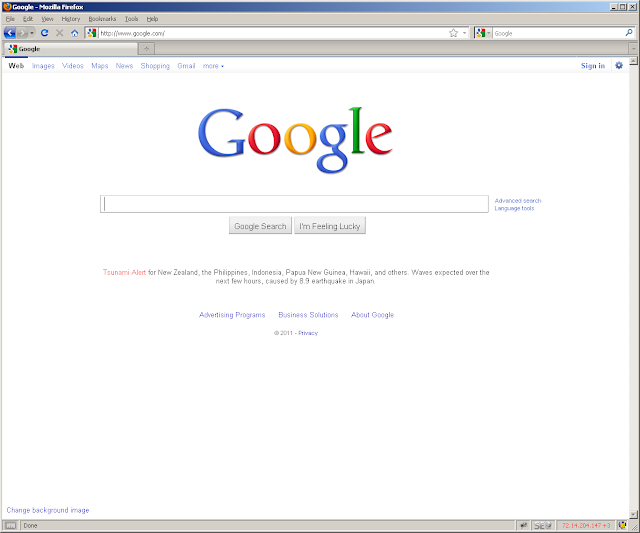Expand the more dropdown in Google bar
Image resolution: width=640 pixels, height=533 pixels.
coord(213,66)
